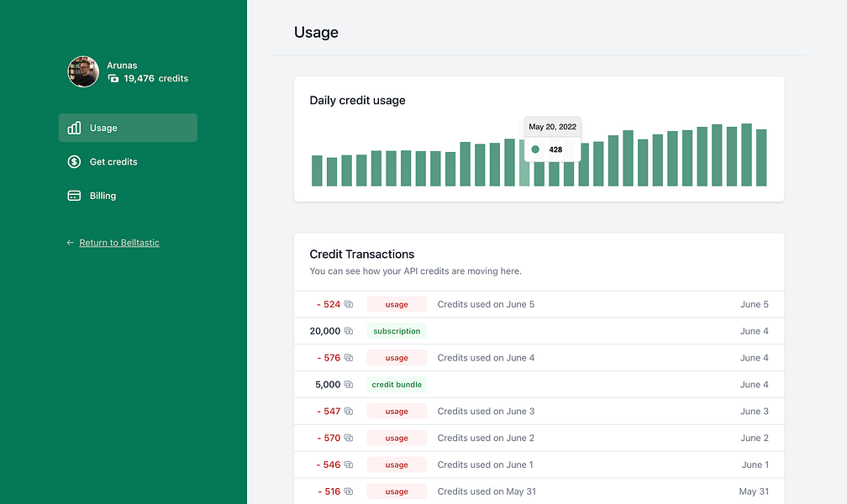The height and width of the screenshot is (504, 847).
Task: Click the API credits description sentence
Action: coord(415,271)
